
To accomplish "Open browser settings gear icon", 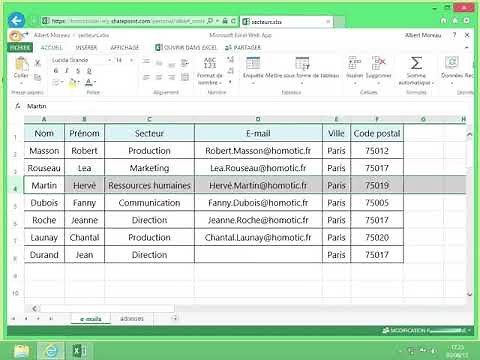I will tap(467, 21).
